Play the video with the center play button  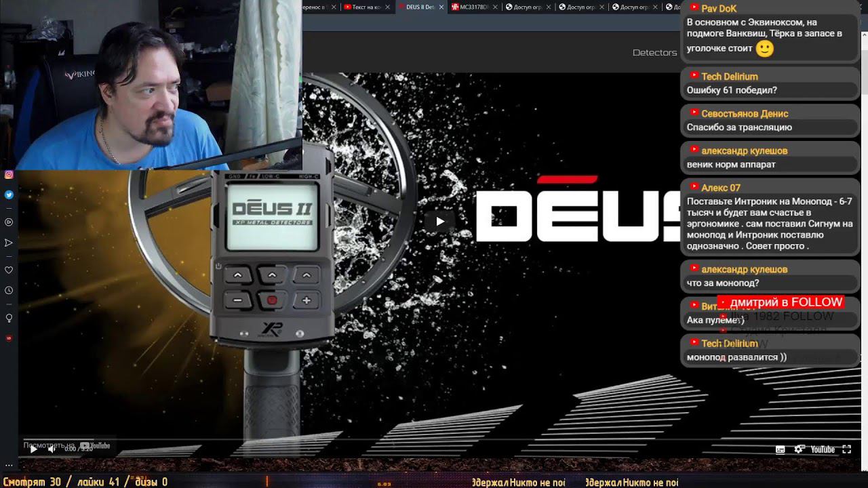[x=440, y=221]
